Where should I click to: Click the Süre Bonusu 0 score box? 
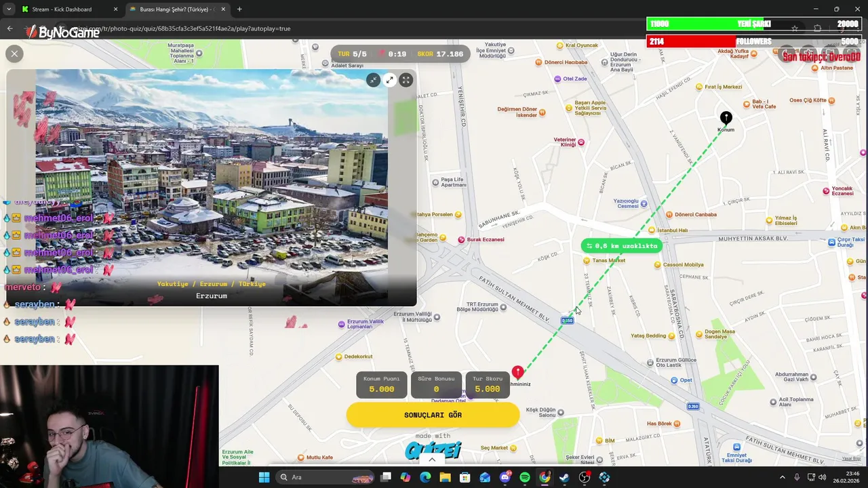click(x=436, y=384)
